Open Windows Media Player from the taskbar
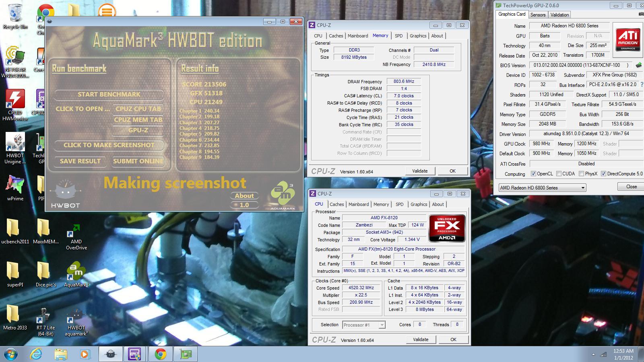The image size is (644, 362). [85, 354]
